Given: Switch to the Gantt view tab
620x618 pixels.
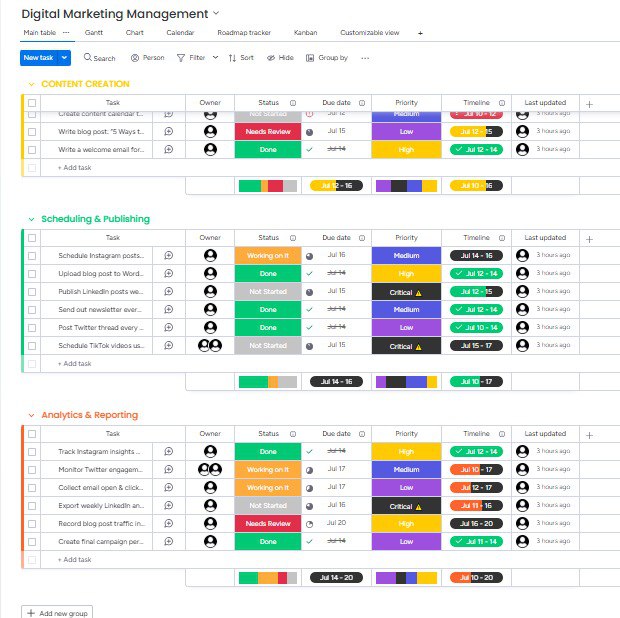Looking at the screenshot, I should pyautogui.click(x=94, y=32).
